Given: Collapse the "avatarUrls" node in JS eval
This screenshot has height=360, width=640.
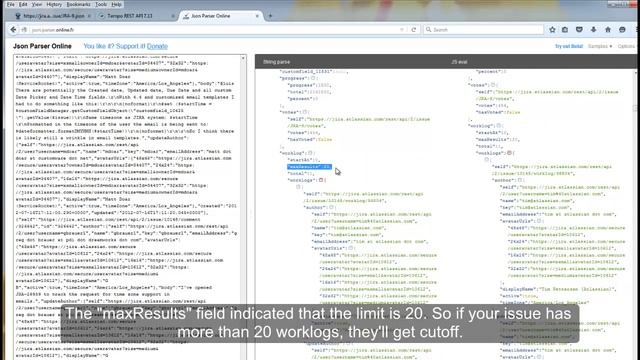Looking at the screenshot, I should [539, 221].
